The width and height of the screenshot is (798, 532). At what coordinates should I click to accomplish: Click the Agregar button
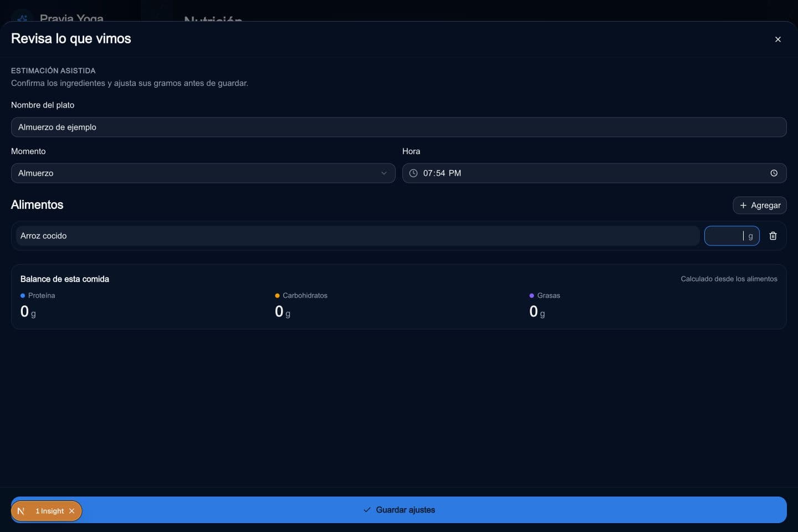760,206
